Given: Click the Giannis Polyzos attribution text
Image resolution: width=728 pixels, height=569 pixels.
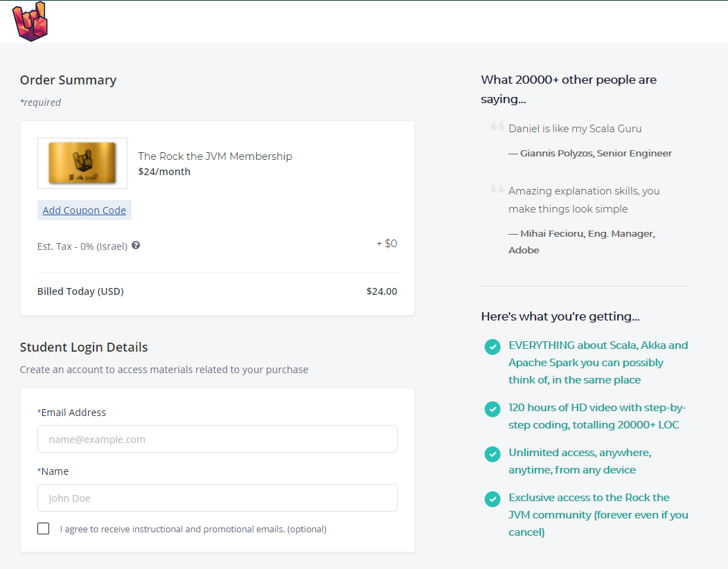Looking at the screenshot, I should point(590,153).
